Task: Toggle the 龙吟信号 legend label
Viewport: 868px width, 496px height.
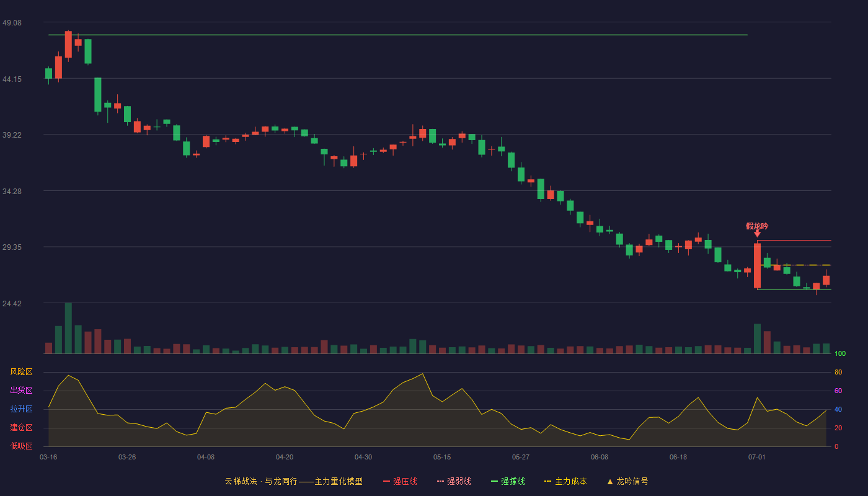Action: (632, 482)
